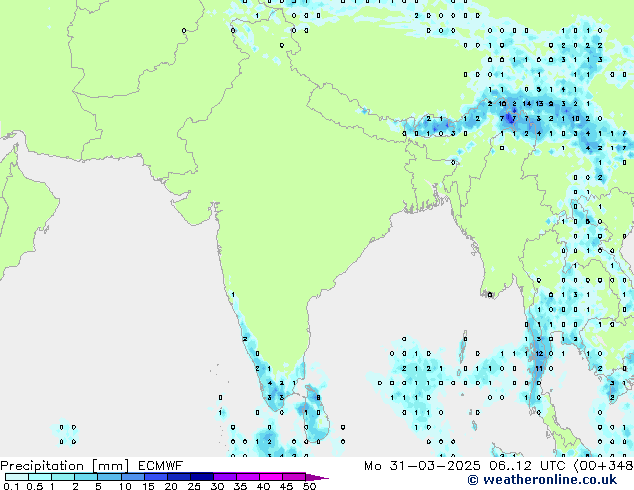The width and height of the screenshot is (634, 490).
Task: Click the legend scale label '0.5'
Action: (x=35, y=486)
